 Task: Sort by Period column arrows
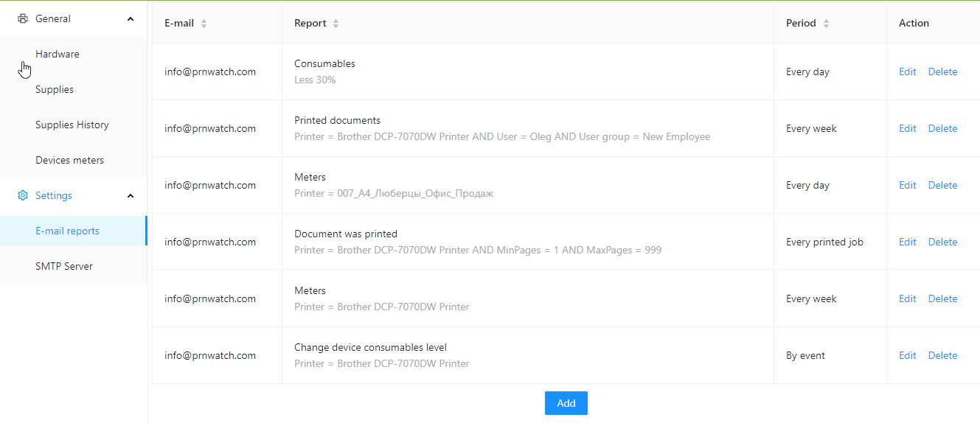coord(826,24)
